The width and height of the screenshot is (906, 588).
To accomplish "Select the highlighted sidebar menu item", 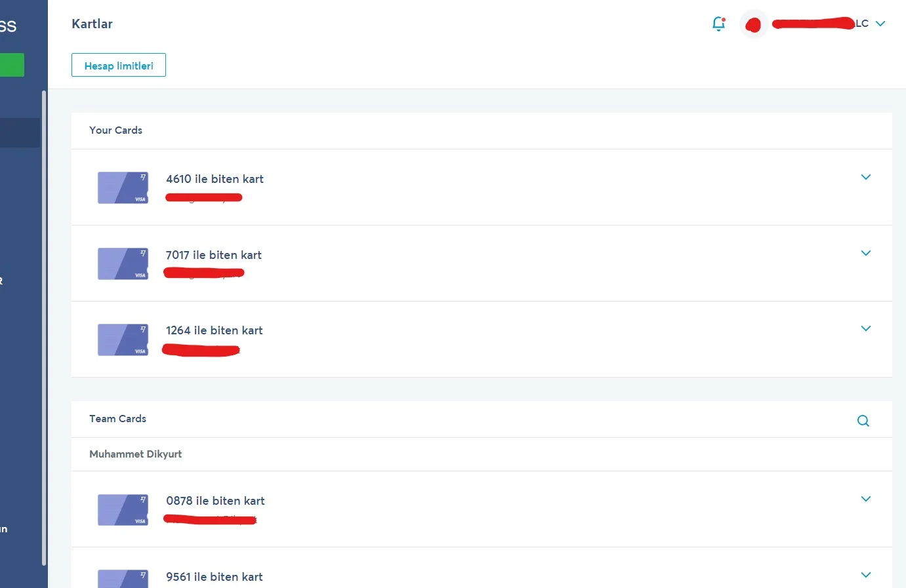I will click(20, 132).
